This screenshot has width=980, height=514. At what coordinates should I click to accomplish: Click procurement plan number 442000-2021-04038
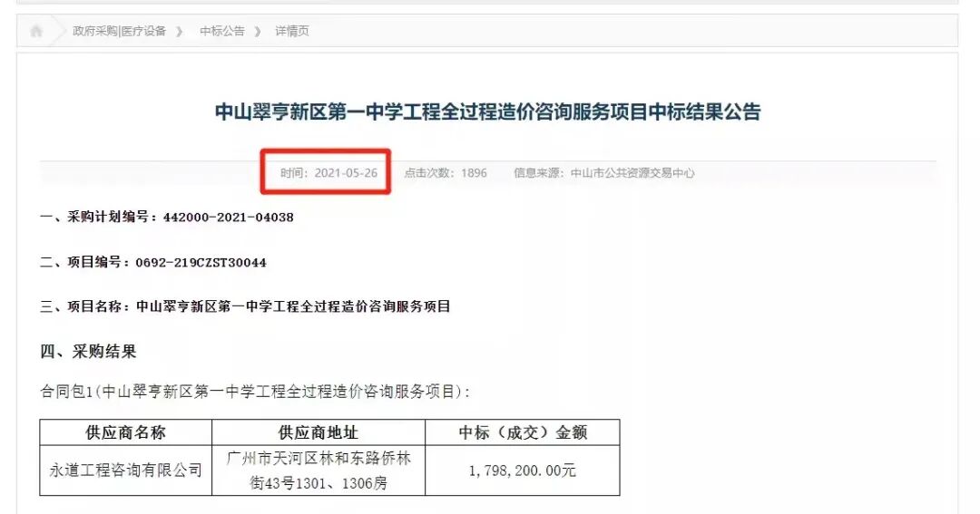tap(228, 218)
